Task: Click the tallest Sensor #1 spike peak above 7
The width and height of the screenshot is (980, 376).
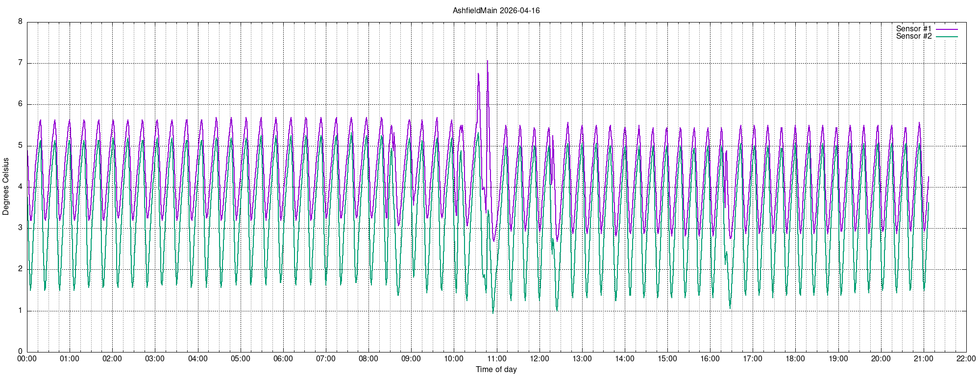Action: point(487,61)
